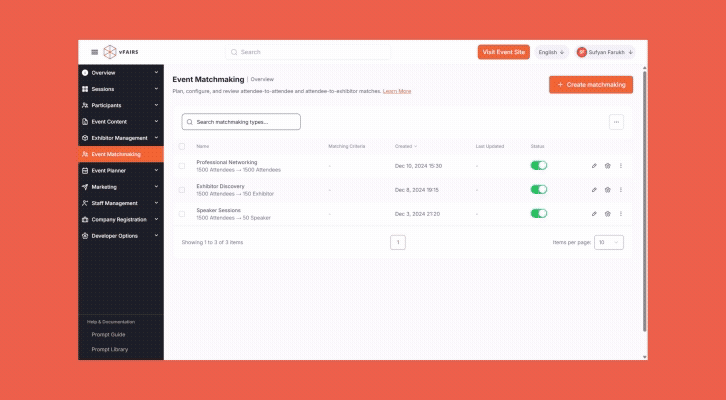Toggle the Speaker Sessions status switch
This screenshot has height=400, width=726.
(x=539, y=213)
